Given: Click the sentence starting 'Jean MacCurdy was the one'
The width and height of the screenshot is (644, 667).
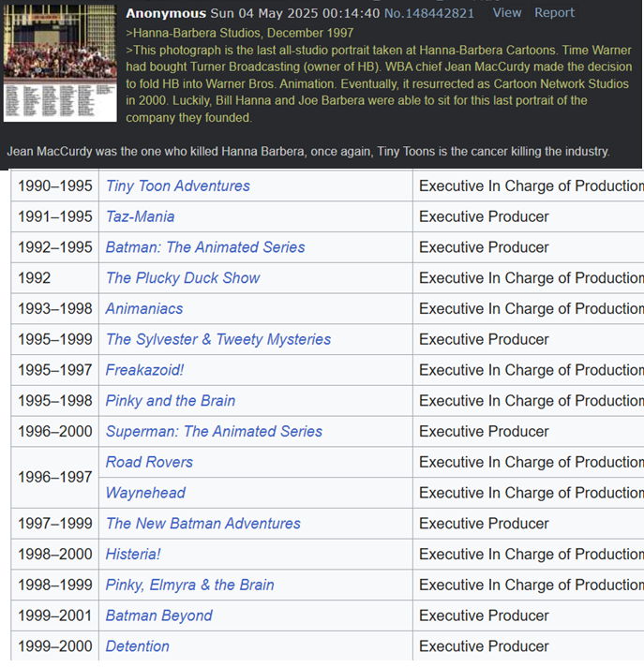Looking at the screenshot, I should tap(308, 151).
